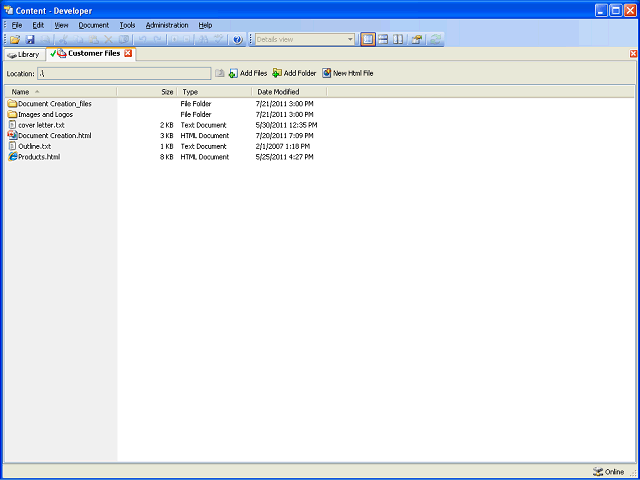Image resolution: width=640 pixels, height=480 pixels.
Task: Click the up-one-level icon next to Location field
Action: pos(220,73)
